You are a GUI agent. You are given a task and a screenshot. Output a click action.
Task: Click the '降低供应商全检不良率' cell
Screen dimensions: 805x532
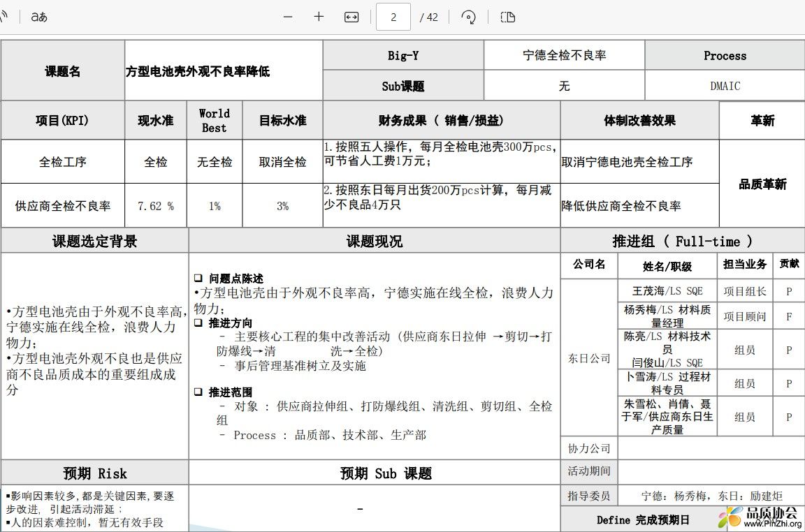[639, 206]
